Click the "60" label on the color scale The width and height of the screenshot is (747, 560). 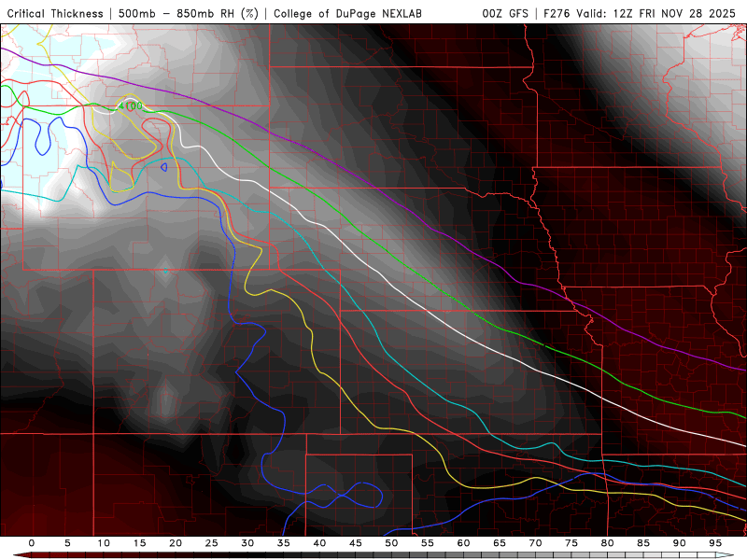[x=463, y=543]
